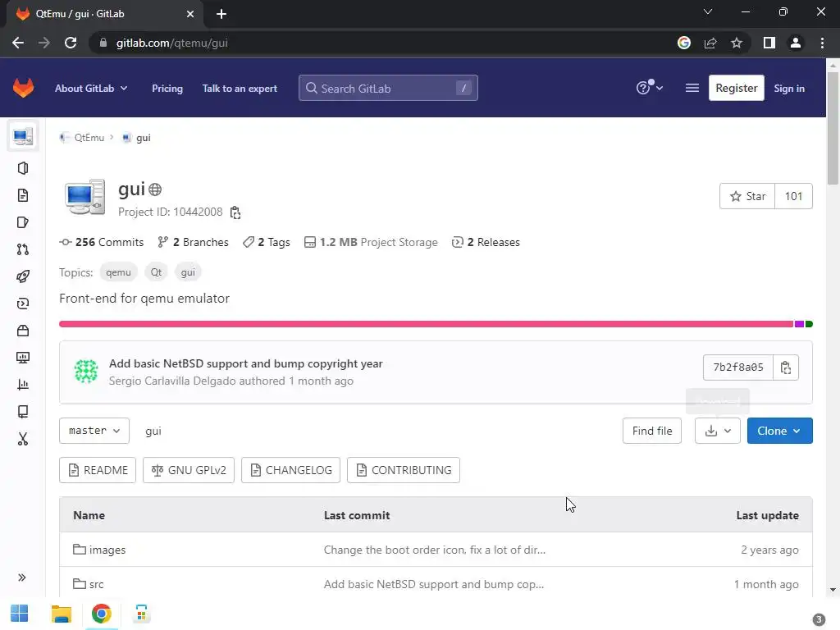840x630 pixels.
Task: Click the Google icon in address bar
Action: (684, 43)
